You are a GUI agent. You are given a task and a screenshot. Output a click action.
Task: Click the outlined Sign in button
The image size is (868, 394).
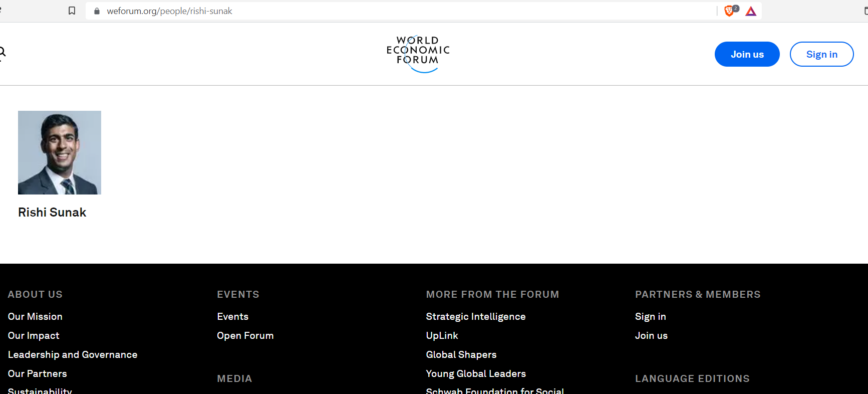coord(821,54)
